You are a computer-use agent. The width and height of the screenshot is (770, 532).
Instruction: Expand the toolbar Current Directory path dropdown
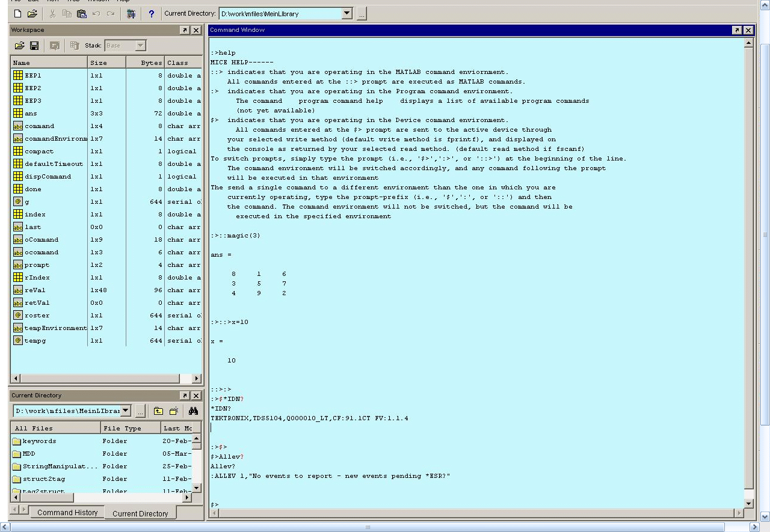tap(346, 14)
